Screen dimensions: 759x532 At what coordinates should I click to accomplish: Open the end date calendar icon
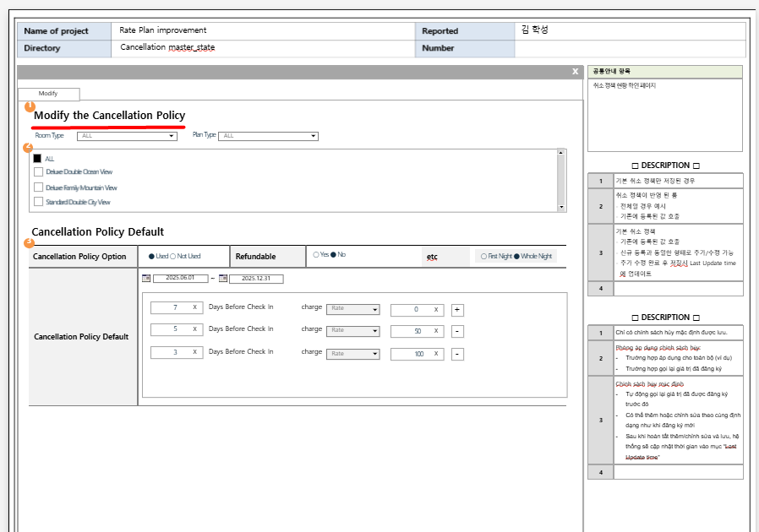pyautogui.click(x=222, y=278)
